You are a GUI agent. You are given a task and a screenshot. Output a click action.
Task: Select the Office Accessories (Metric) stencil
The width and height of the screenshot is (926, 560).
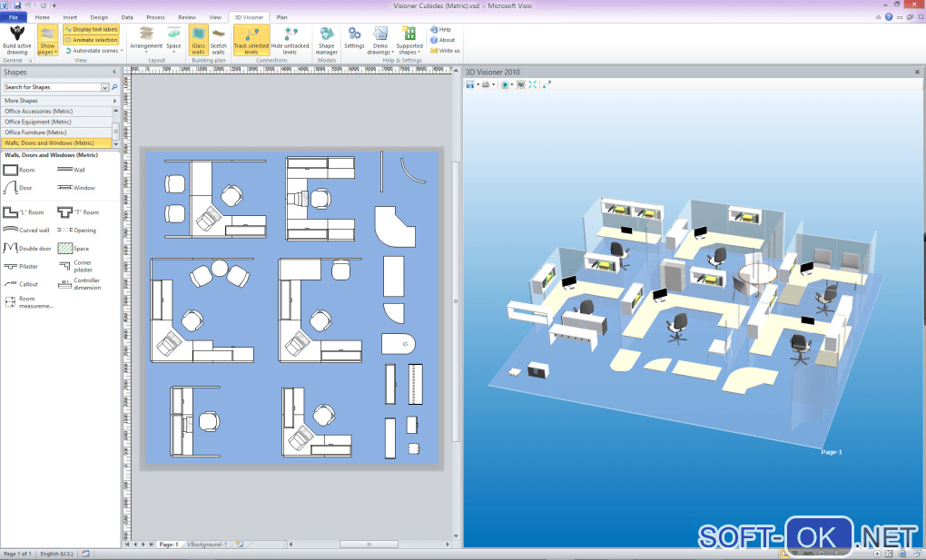click(56, 111)
